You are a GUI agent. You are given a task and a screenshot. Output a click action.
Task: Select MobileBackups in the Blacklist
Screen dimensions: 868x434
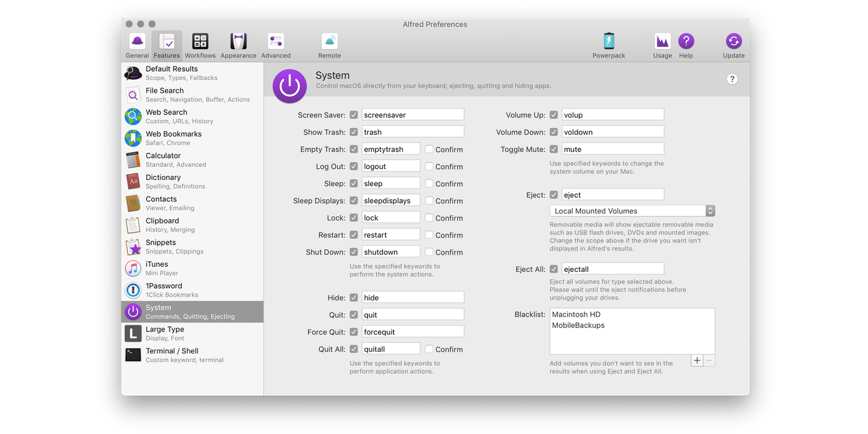click(x=579, y=324)
